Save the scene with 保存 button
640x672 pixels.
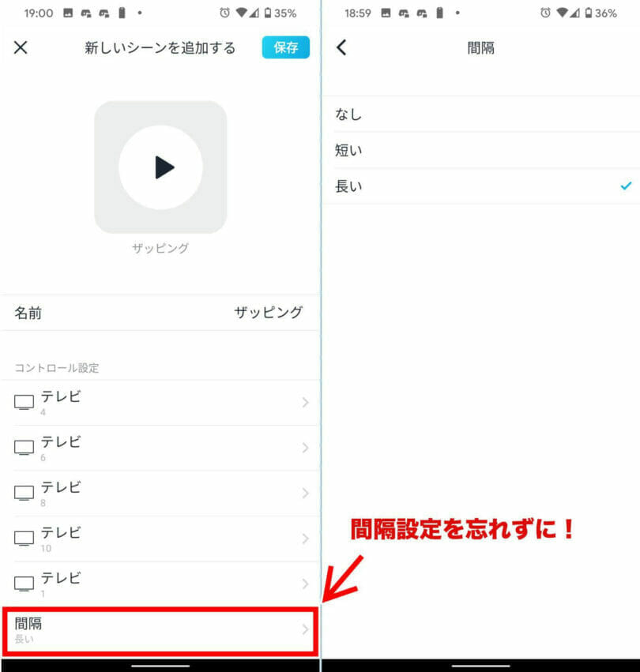coord(286,47)
